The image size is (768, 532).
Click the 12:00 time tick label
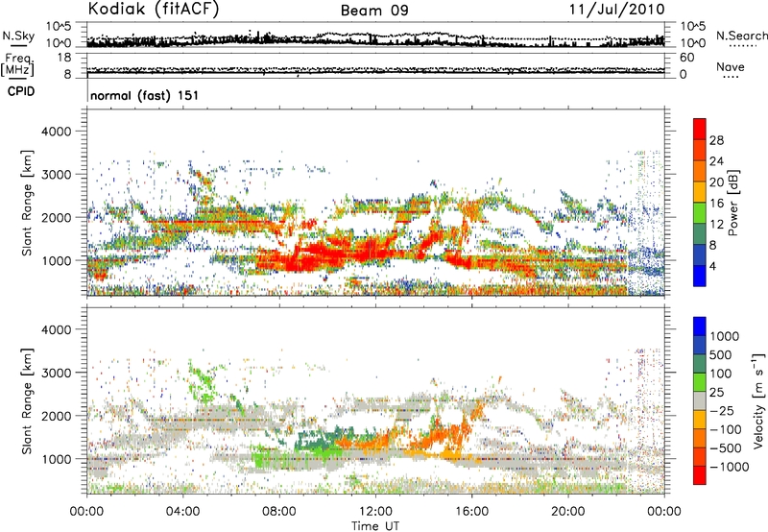[375, 512]
